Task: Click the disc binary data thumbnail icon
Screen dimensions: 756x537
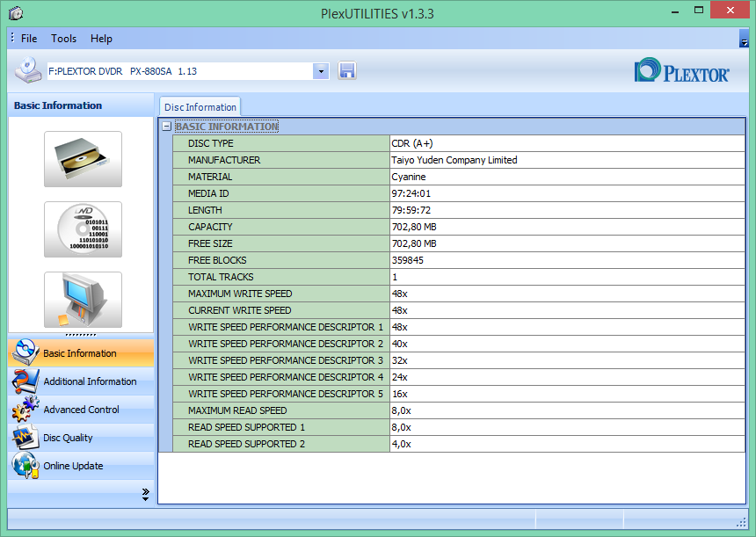Action: [x=83, y=229]
